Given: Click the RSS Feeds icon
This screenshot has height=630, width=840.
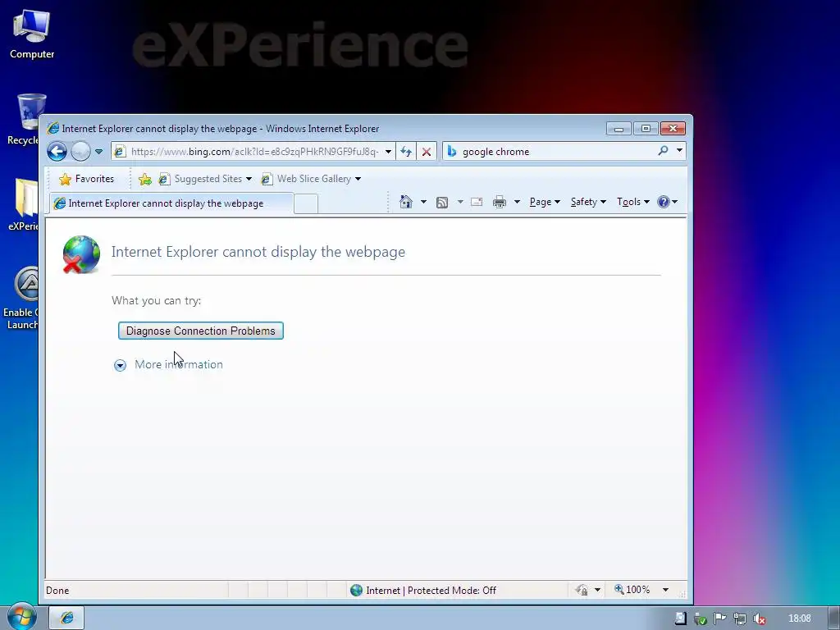Looking at the screenshot, I should click(x=442, y=202).
